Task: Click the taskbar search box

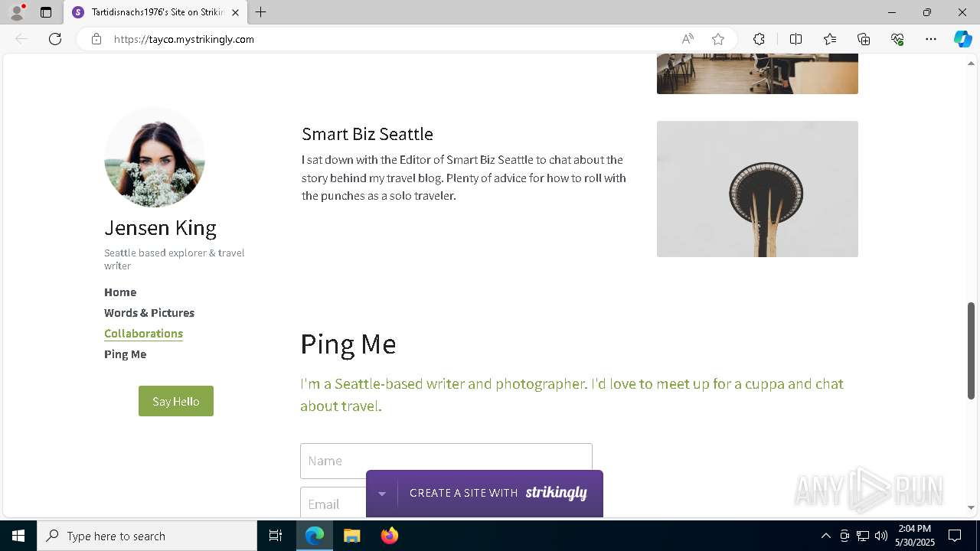Action: 147,536
